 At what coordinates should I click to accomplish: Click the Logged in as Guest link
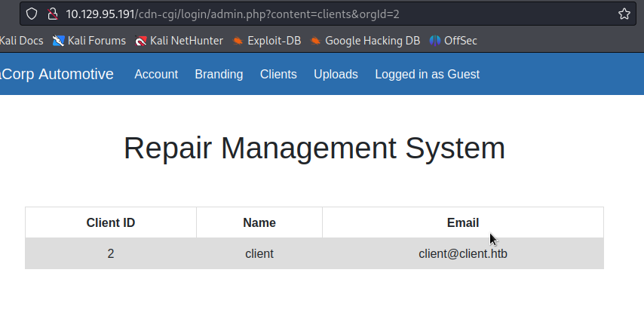[427, 74]
